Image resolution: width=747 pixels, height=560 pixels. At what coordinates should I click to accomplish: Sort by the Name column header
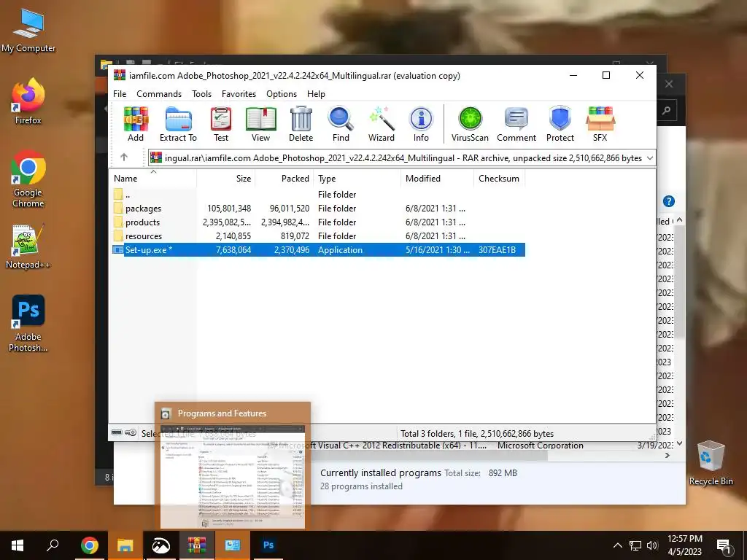(x=152, y=179)
